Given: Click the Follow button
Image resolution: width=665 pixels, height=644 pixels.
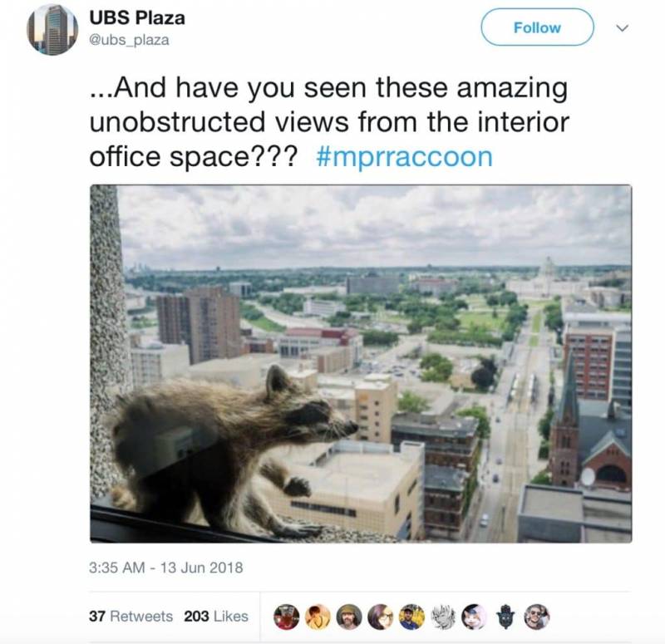Looking at the screenshot, I should [x=537, y=27].
